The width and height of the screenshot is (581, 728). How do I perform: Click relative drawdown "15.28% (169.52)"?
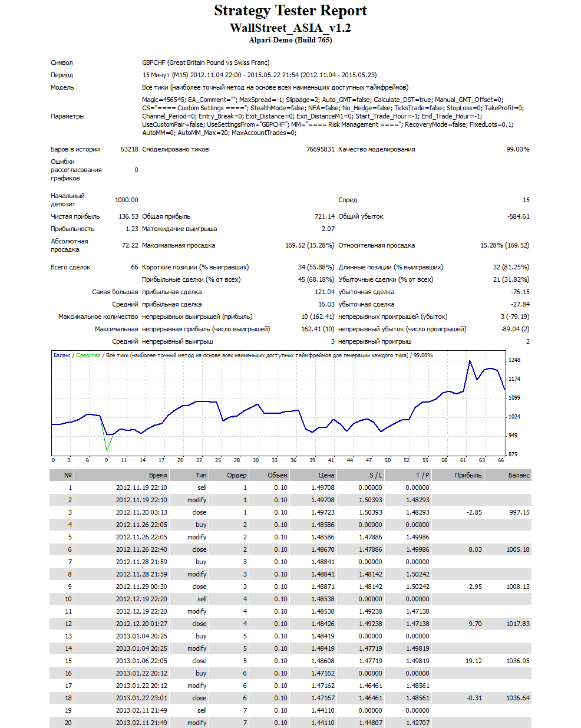click(505, 245)
